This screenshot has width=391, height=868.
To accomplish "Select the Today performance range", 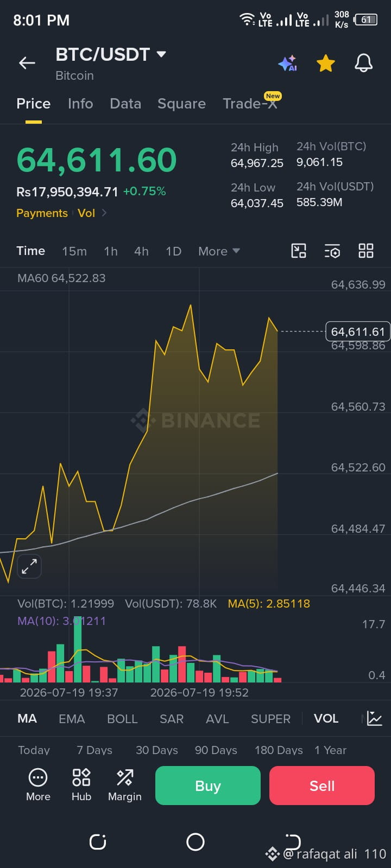I will [x=34, y=750].
